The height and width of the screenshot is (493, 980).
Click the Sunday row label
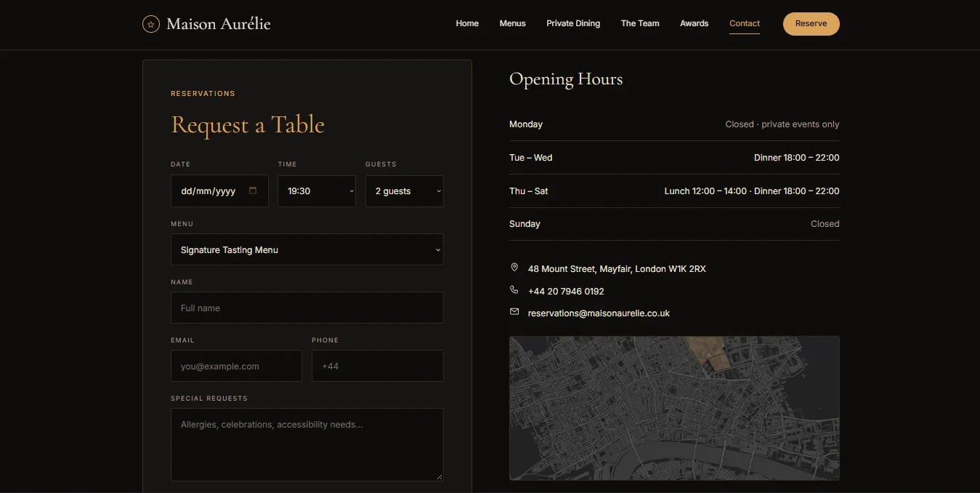[x=525, y=224]
